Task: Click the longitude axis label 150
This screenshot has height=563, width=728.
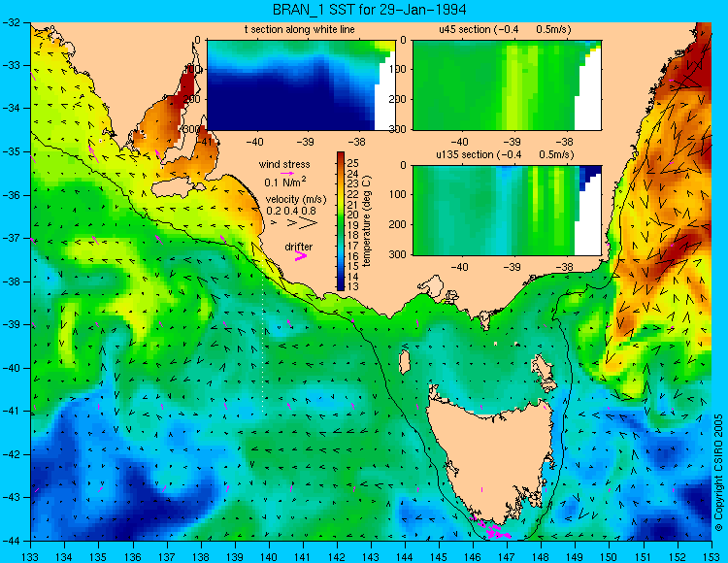Action: (609, 557)
